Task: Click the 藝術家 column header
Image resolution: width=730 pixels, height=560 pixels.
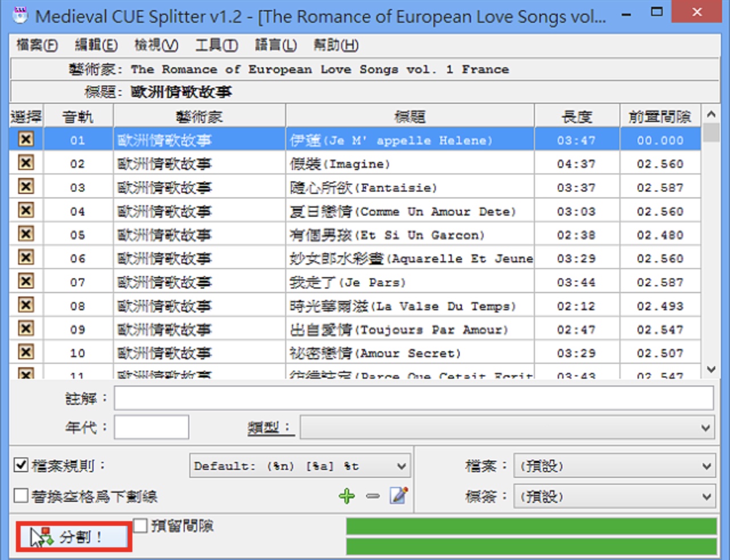Action: point(199,117)
